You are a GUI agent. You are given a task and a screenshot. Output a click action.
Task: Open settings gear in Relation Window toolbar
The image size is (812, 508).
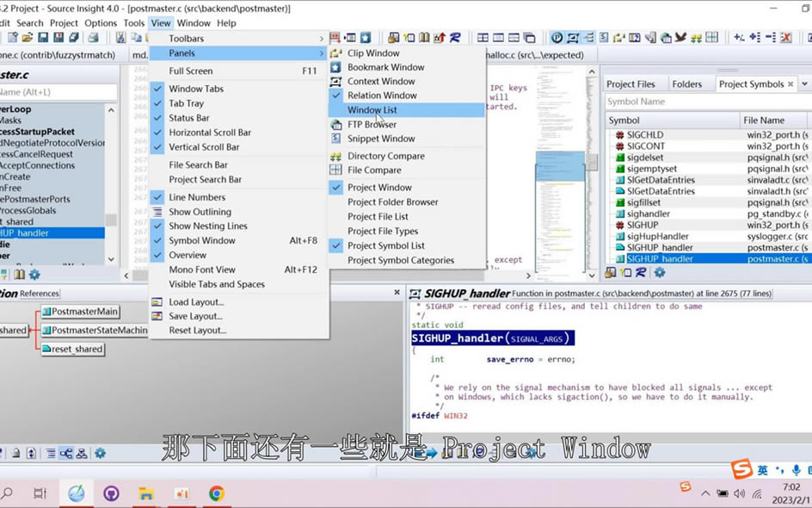tap(100, 454)
